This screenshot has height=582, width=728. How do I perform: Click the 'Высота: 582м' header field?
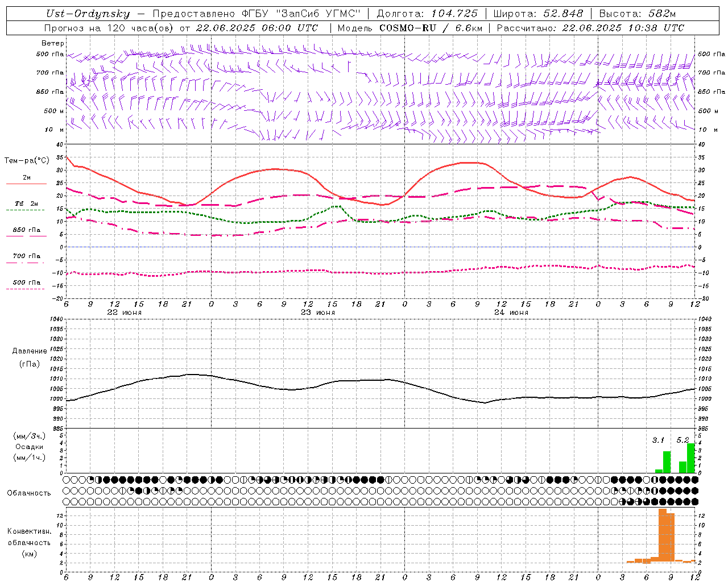click(637, 14)
